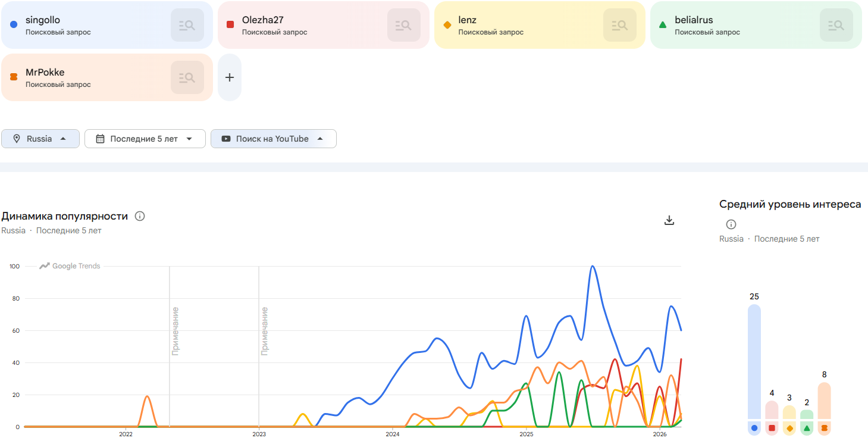Image resolution: width=868 pixels, height=441 pixels.
Task: Click info icon under Средний уровень интереса
Action: point(731,224)
